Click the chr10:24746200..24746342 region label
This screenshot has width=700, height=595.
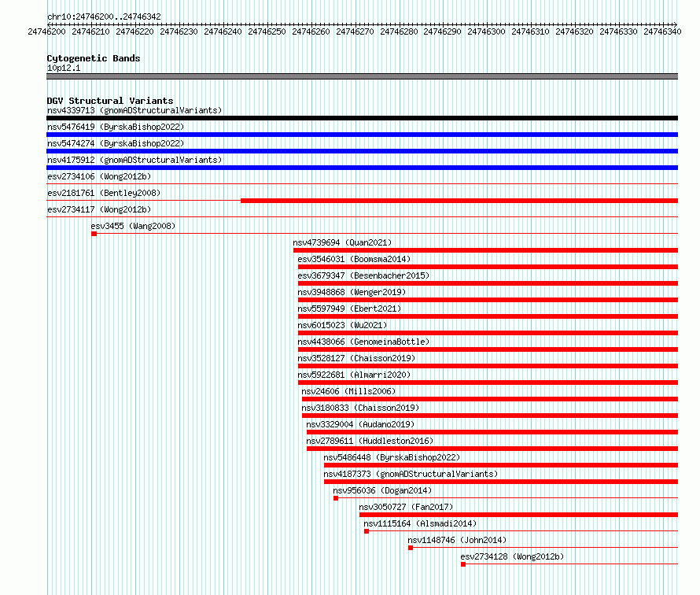coord(104,17)
